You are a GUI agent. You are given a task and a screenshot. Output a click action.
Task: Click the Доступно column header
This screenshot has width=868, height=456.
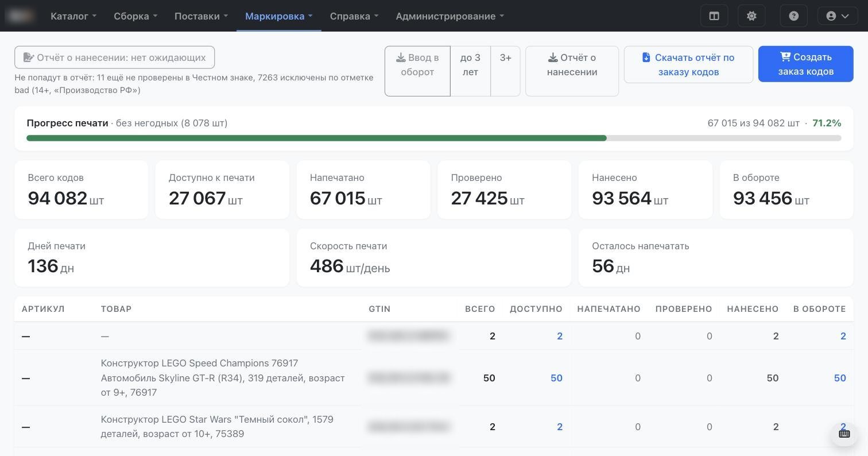point(536,309)
